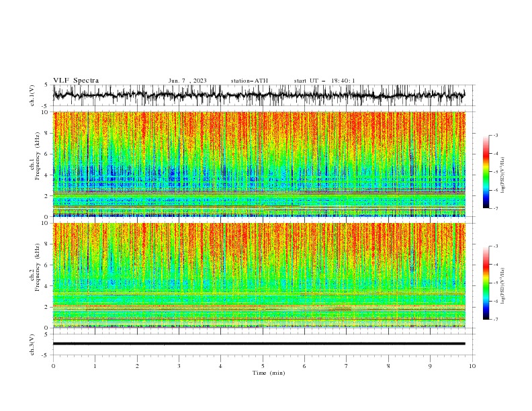Screen dimensions: 532x411
Task: Click the 'ch.3(V)' axis label
Action: 32,345
